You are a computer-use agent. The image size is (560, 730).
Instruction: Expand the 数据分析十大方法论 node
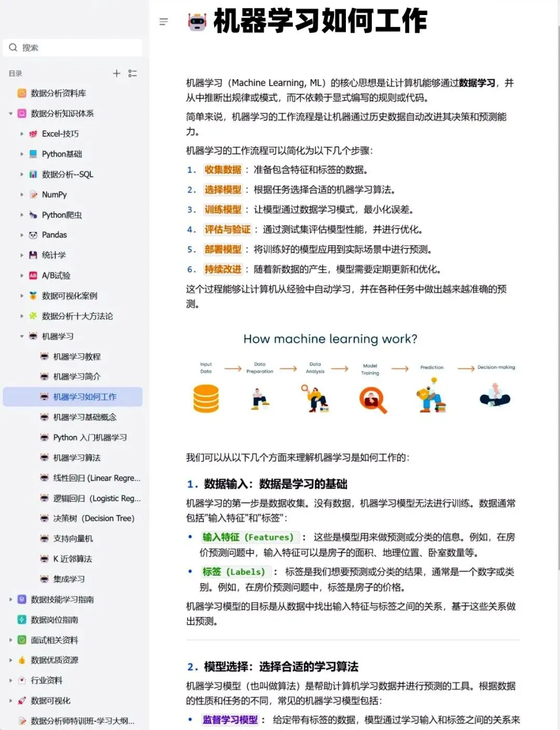[x=22, y=316]
